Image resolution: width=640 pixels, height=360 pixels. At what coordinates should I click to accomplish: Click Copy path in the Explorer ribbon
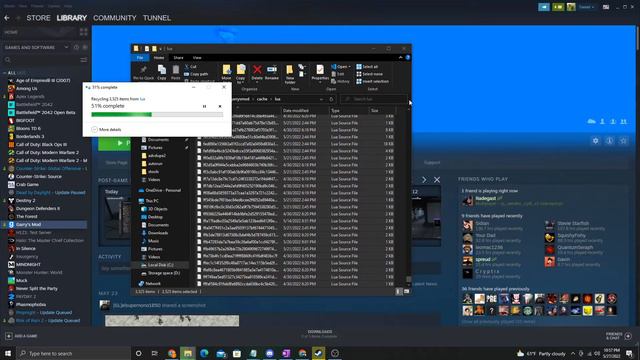196,74
